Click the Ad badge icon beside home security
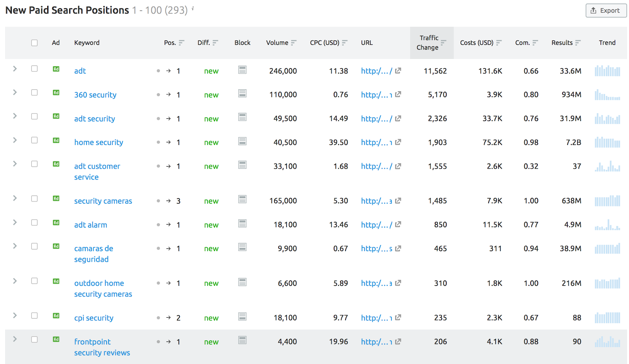Viewport: 629px width, 364px height. 56,140
